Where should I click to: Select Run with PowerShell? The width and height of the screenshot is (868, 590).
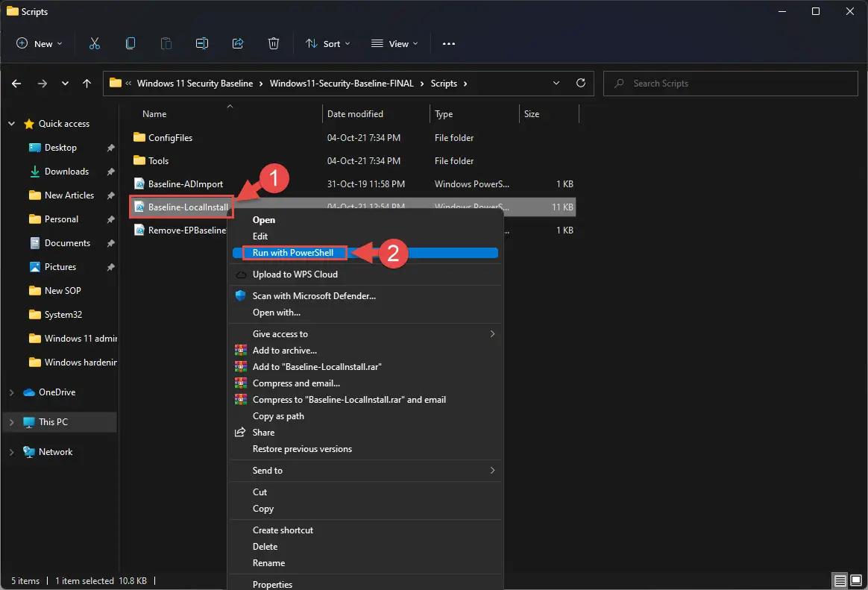pyautogui.click(x=365, y=253)
